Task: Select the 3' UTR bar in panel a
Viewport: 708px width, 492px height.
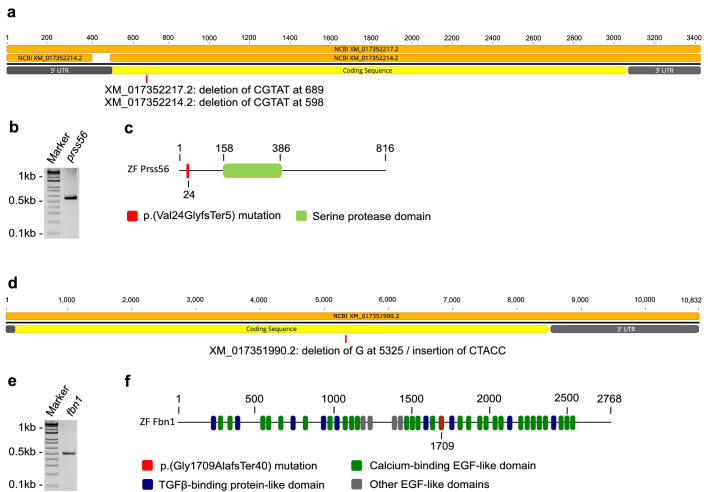Action: point(663,70)
